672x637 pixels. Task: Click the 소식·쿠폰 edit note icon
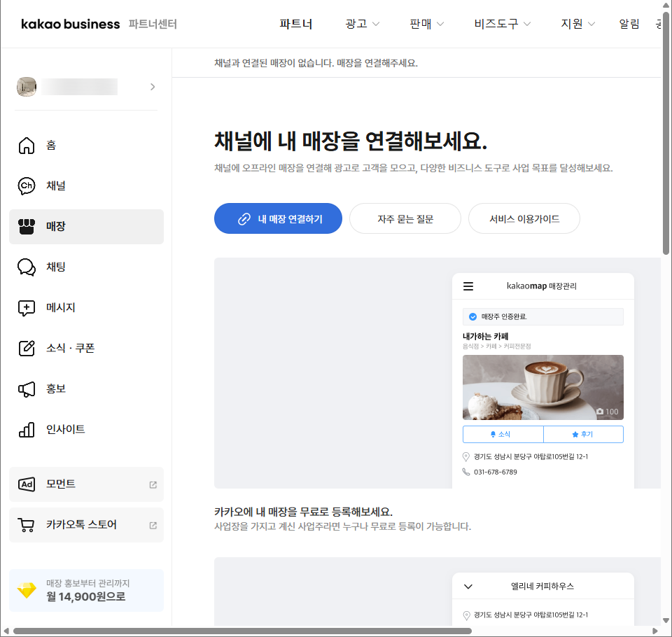[27, 348]
